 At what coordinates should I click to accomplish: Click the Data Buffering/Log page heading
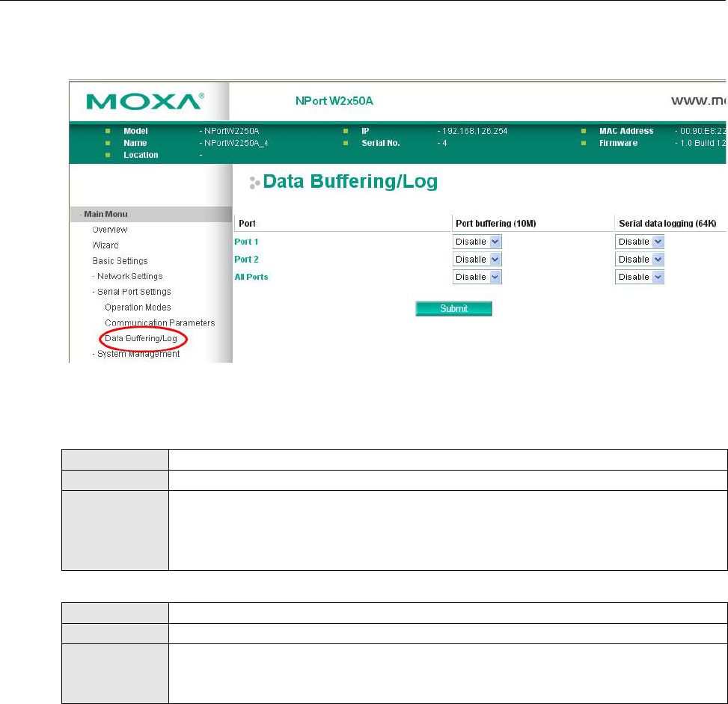(350, 181)
